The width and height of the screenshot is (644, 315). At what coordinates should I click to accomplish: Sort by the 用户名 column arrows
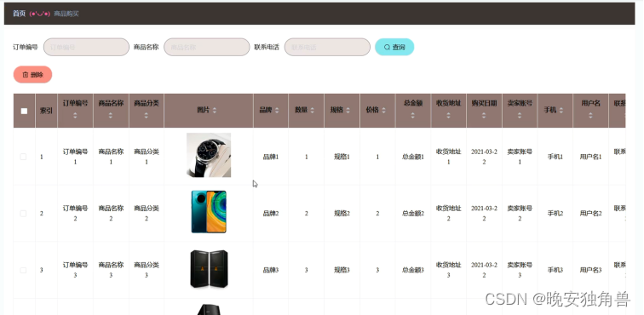point(590,116)
